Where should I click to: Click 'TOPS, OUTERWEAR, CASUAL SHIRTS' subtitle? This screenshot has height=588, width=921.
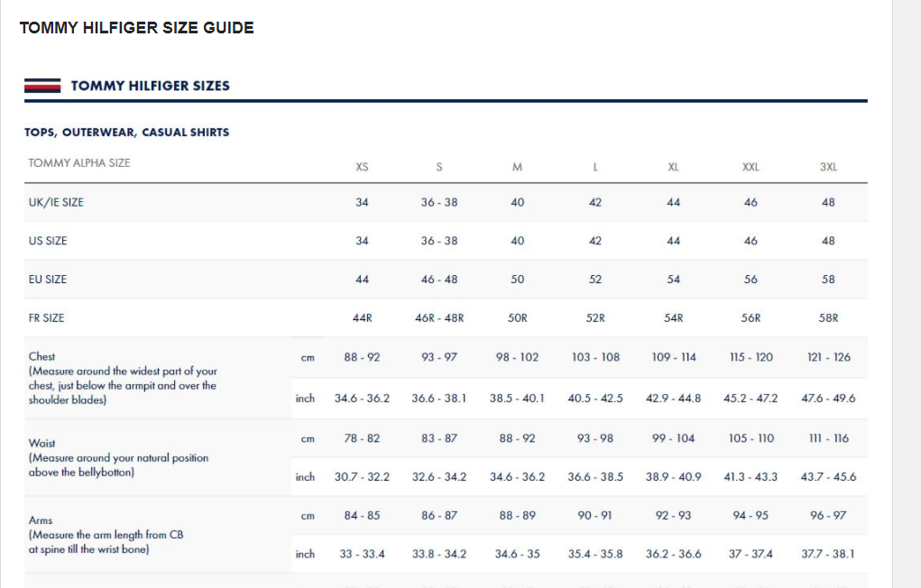[x=127, y=133]
